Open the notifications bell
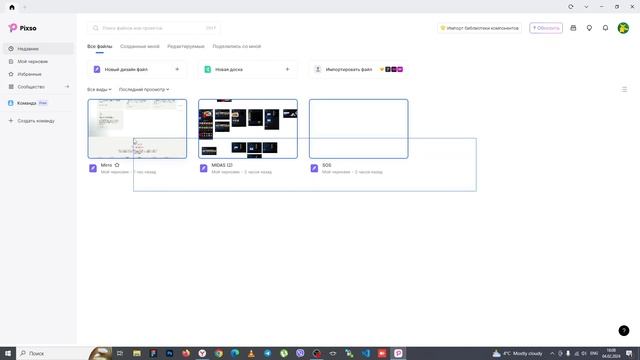640x360 pixels. pyautogui.click(x=605, y=28)
